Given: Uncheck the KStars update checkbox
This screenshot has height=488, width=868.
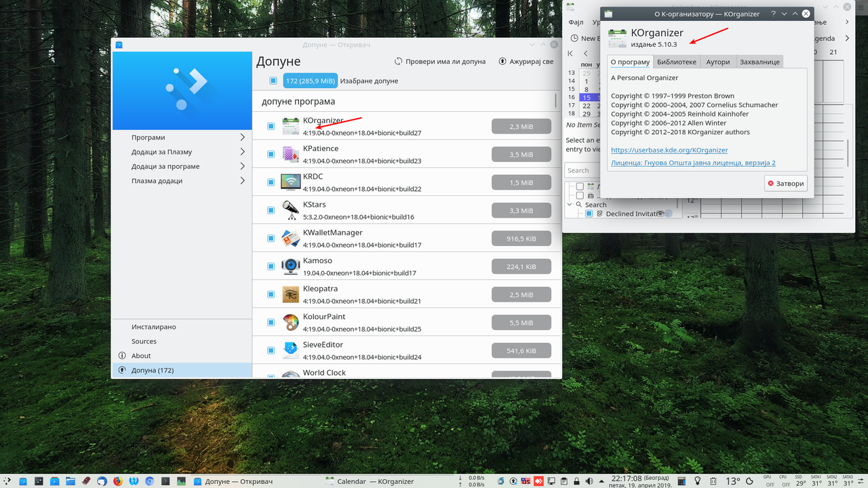Looking at the screenshot, I should (x=271, y=211).
